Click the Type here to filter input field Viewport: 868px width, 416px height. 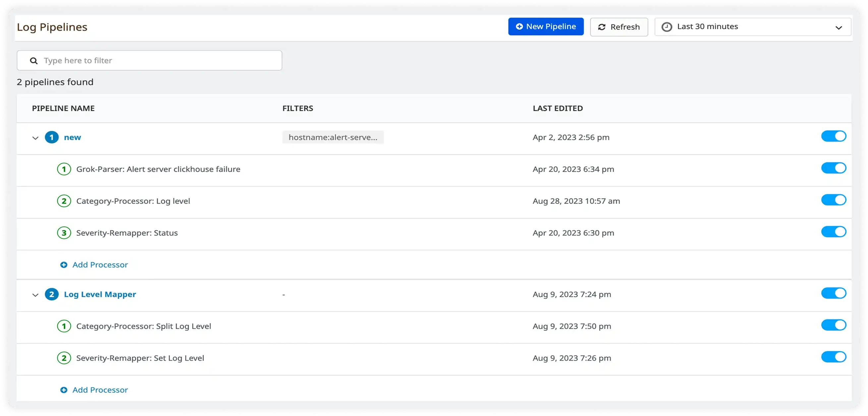click(x=149, y=60)
